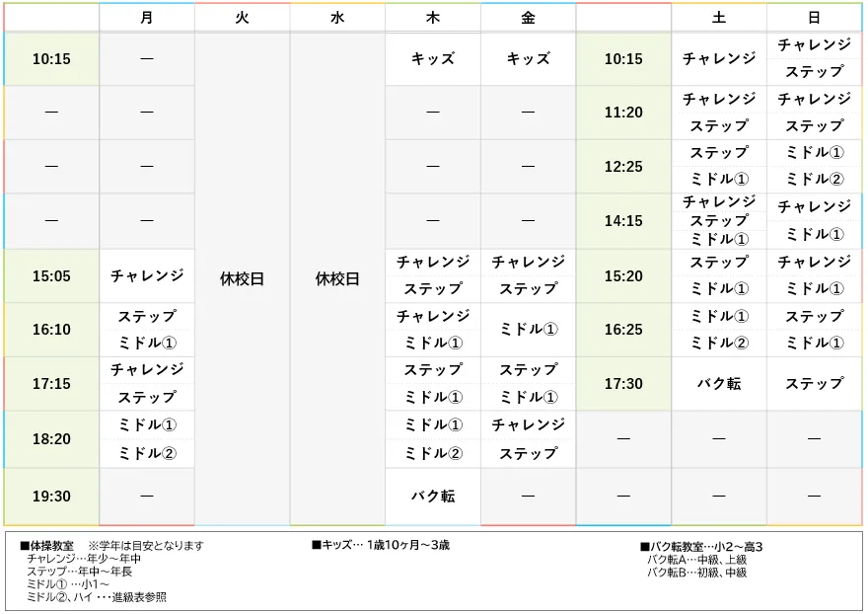Click the 水曜日 休校日 cell
Screen dimensions: 868x614
[x=336, y=277]
